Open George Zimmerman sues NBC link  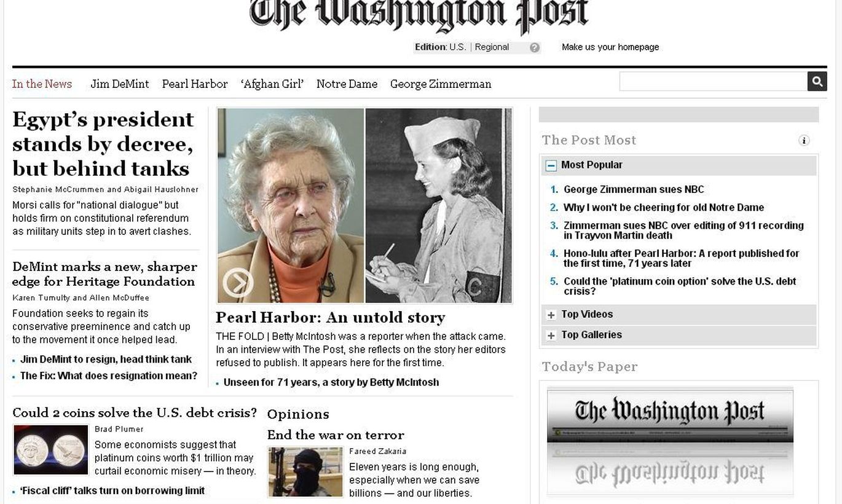[x=634, y=190]
